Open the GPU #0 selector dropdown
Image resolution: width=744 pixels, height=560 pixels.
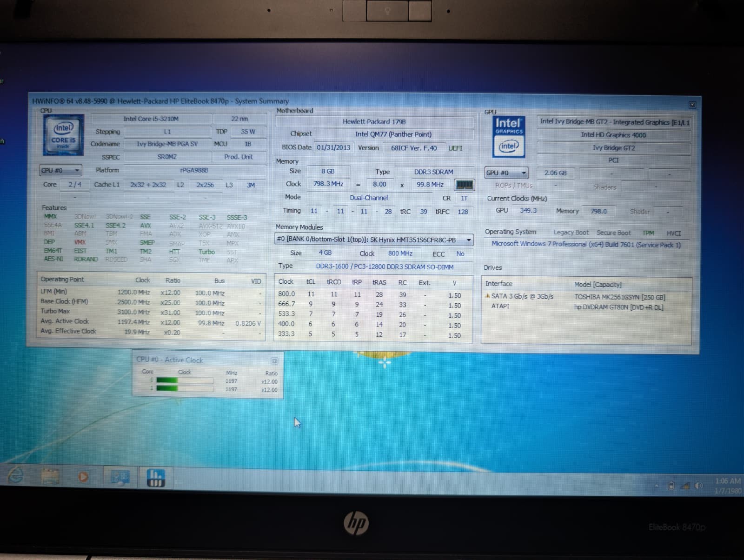click(506, 173)
